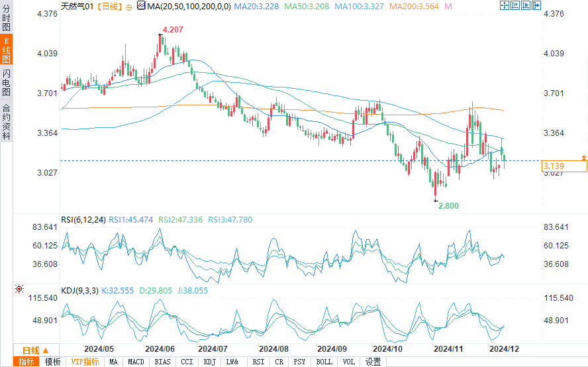
Task: Click the MA(20,50,100,200,0,0) parameters label
Action: (x=189, y=7)
